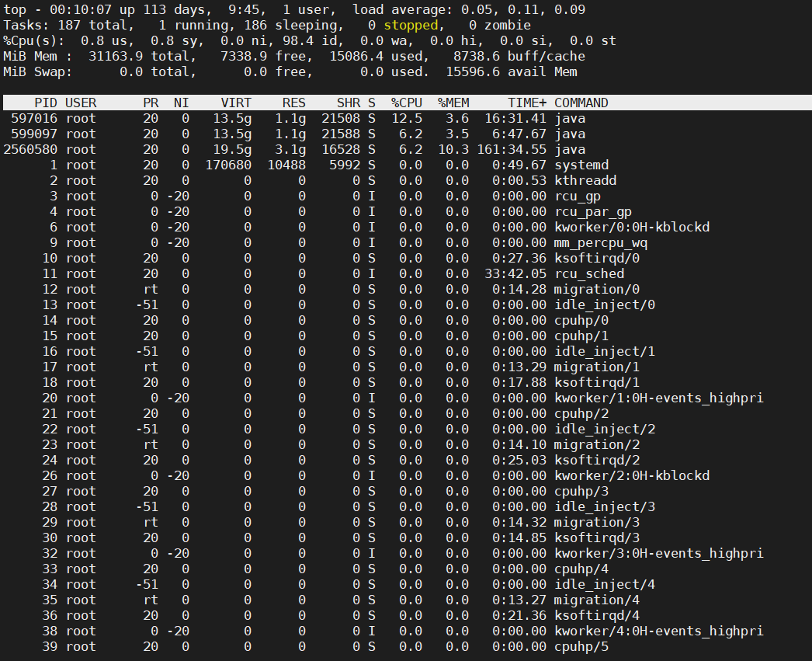
Task: Click the COMMAND column header
Action: pyautogui.click(x=581, y=103)
